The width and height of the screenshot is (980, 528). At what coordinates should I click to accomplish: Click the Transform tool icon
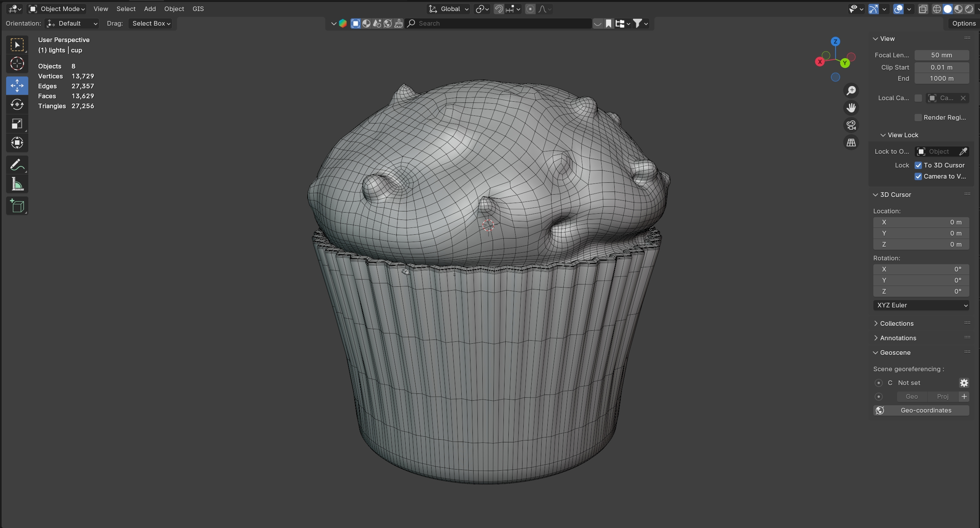pos(17,143)
